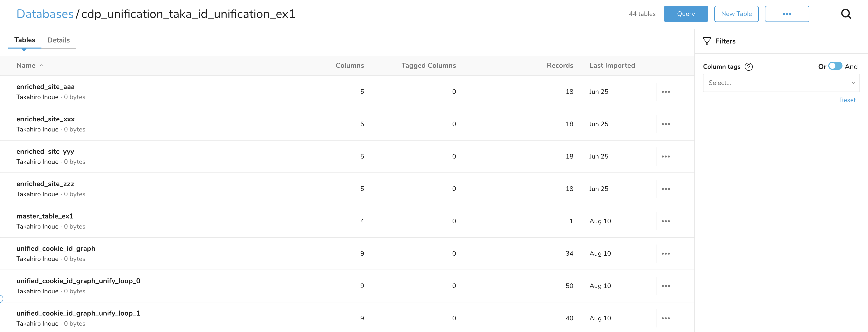Click the Query button

686,14
